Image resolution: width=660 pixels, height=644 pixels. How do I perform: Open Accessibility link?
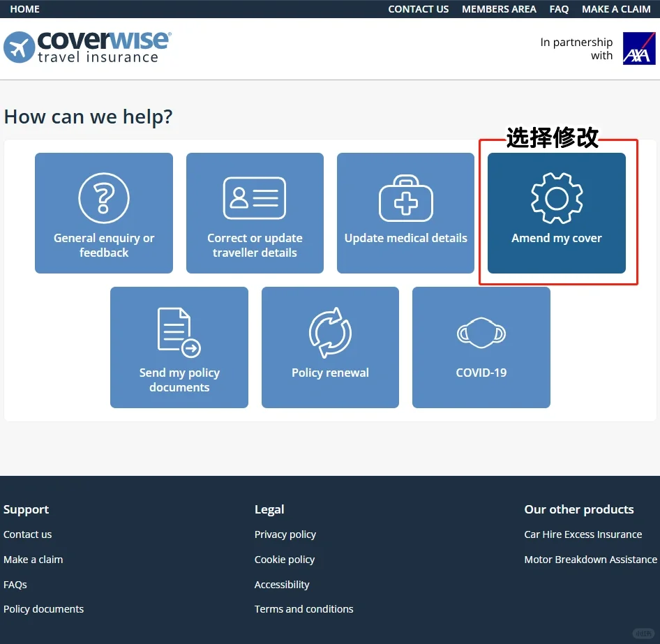282,585
